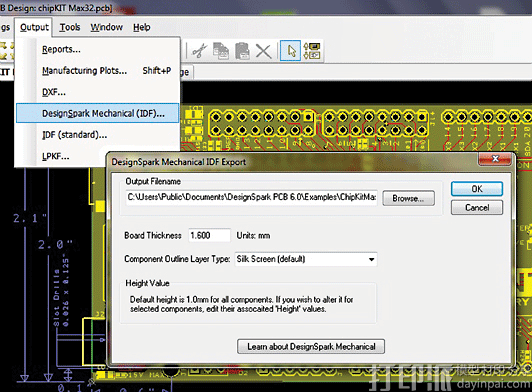Click the Delete X toolbar icon

tap(263, 52)
